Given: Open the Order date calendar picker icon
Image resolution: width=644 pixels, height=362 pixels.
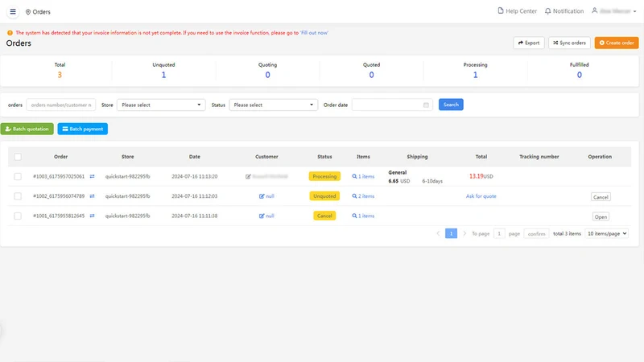Looking at the screenshot, I should 426,105.
